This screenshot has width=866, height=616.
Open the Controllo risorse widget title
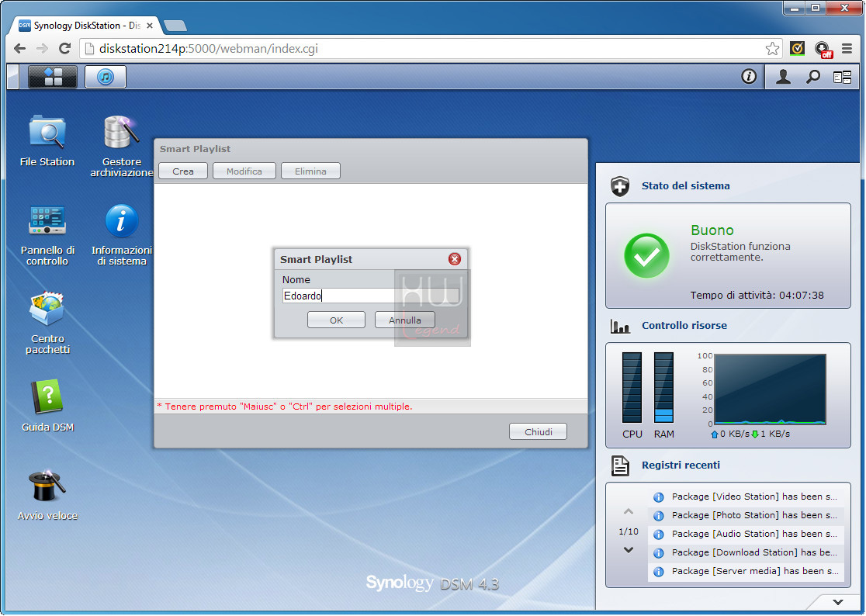[684, 326]
